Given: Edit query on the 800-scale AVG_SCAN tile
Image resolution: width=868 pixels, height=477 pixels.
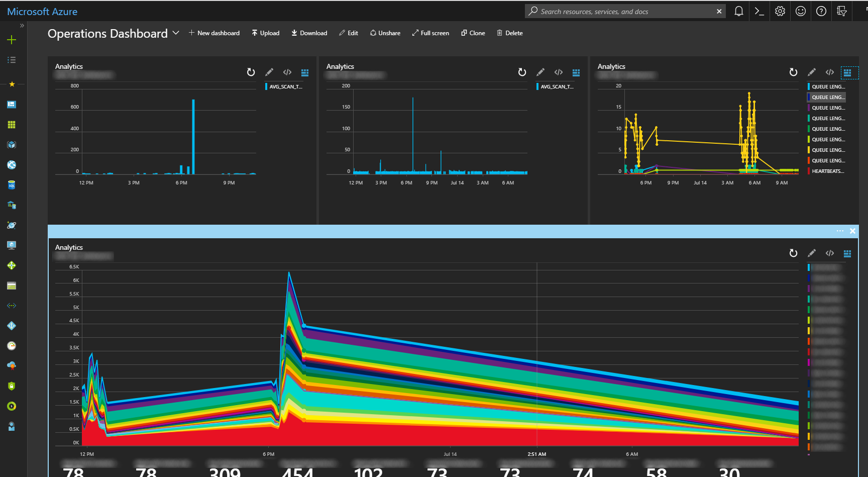Looking at the screenshot, I should tap(269, 72).
